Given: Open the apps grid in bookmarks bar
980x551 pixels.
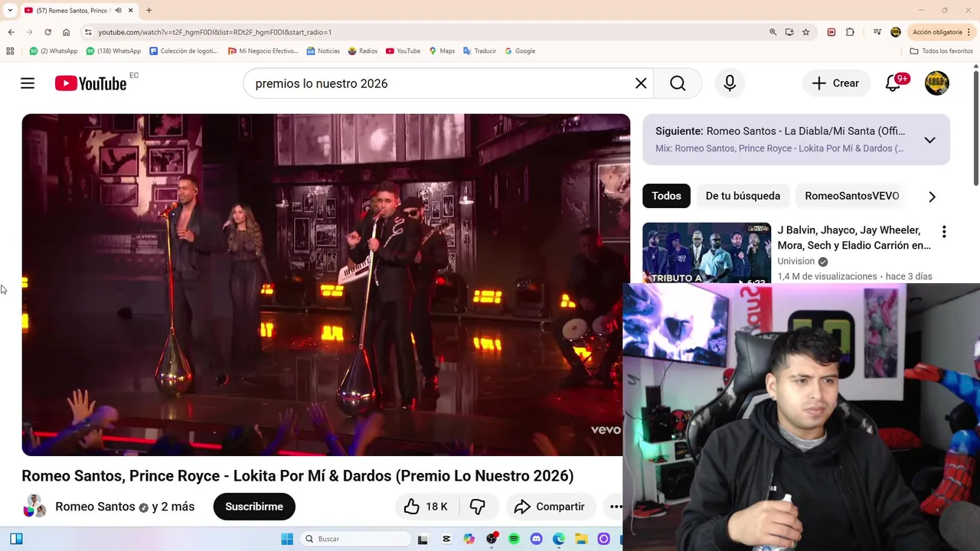Looking at the screenshot, I should (x=10, y=51).
